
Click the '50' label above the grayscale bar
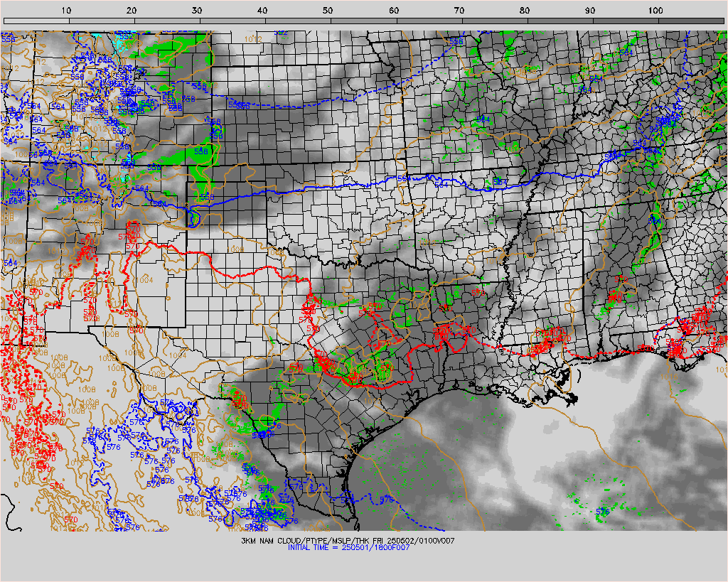[x=328, y=11]
